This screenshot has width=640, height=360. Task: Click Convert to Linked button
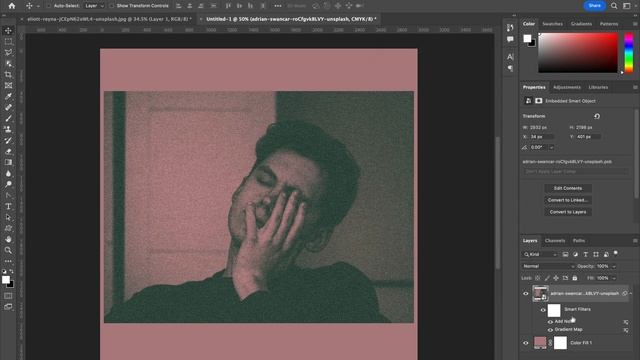[x=567, y=200]
